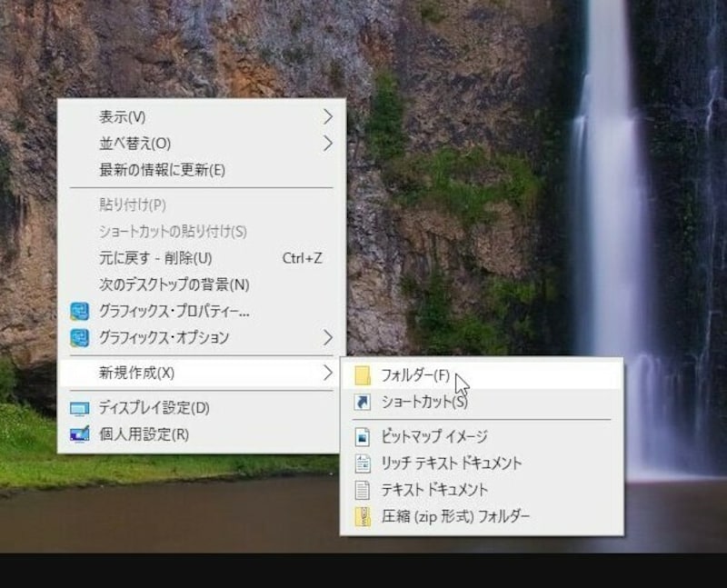Click the text document icon
Image resolution: width=727 pixels, height=588 pixels.
[x=363, y=489]
